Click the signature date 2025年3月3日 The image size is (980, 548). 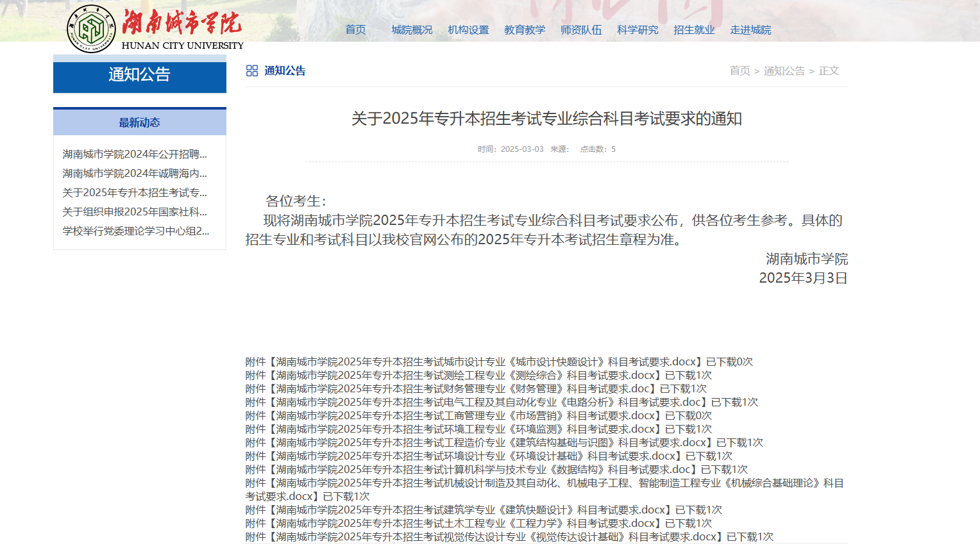804,278
